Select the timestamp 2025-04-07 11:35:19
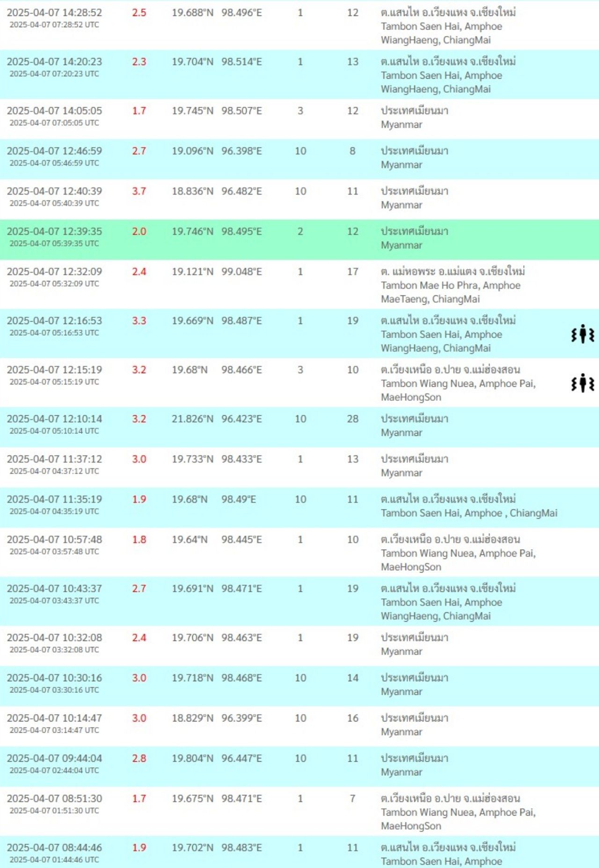This screenshot has height=868, width=599. tap(54, 500)
